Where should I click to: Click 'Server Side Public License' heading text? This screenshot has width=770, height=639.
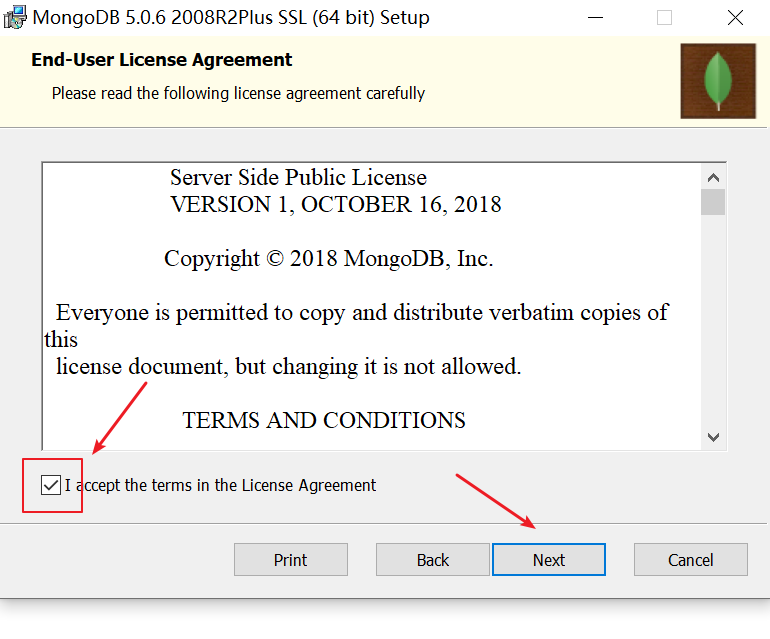pyautogui.click(x=299, y=177)
